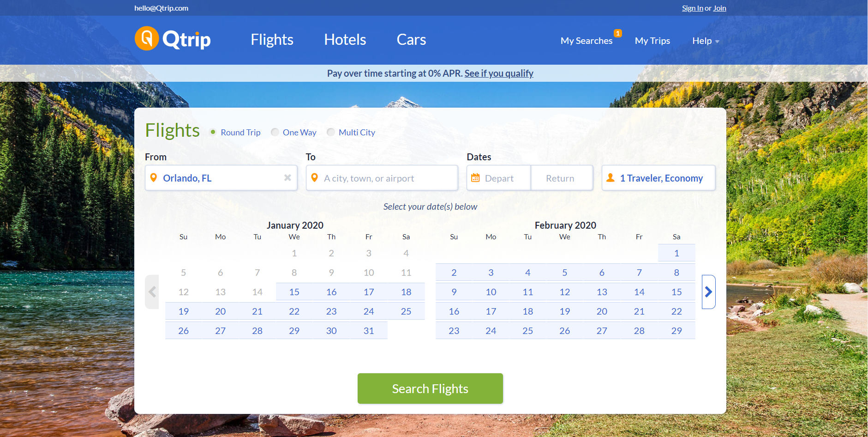
Task: Select January 22 on the calendar
Action: point(294,311)
